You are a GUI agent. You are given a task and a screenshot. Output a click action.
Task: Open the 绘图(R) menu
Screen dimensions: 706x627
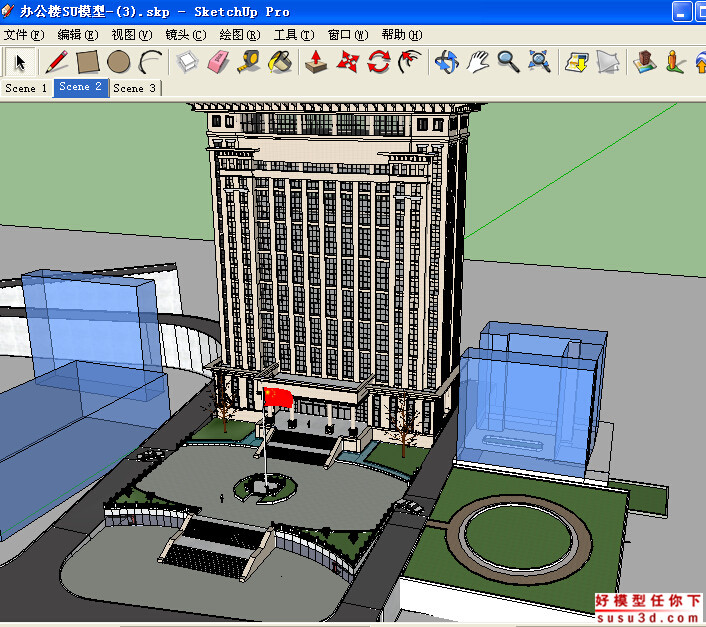coord(240,35)
